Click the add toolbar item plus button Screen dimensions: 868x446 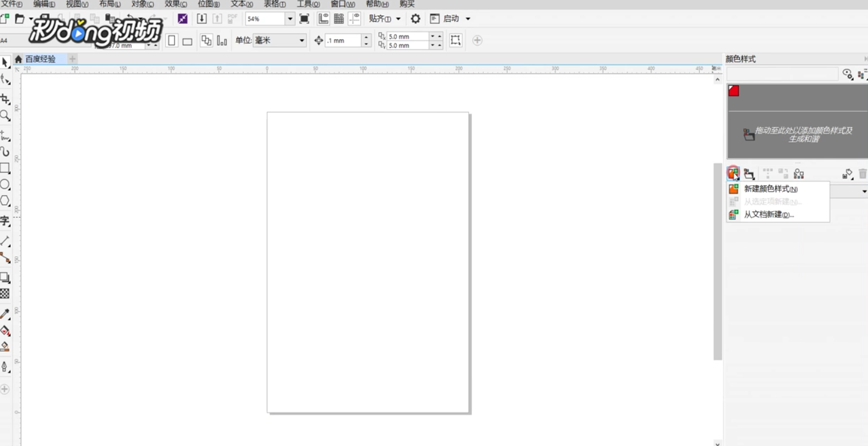[x=478, y=40]
